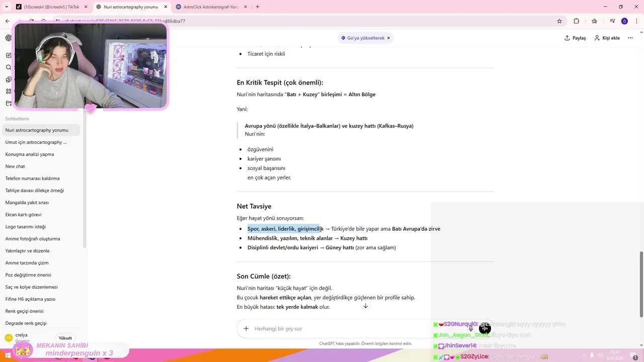Viewport: 644px width, 362px height.
Task: Click the plus attach icon in prompt box
Action: pos(246,328)
